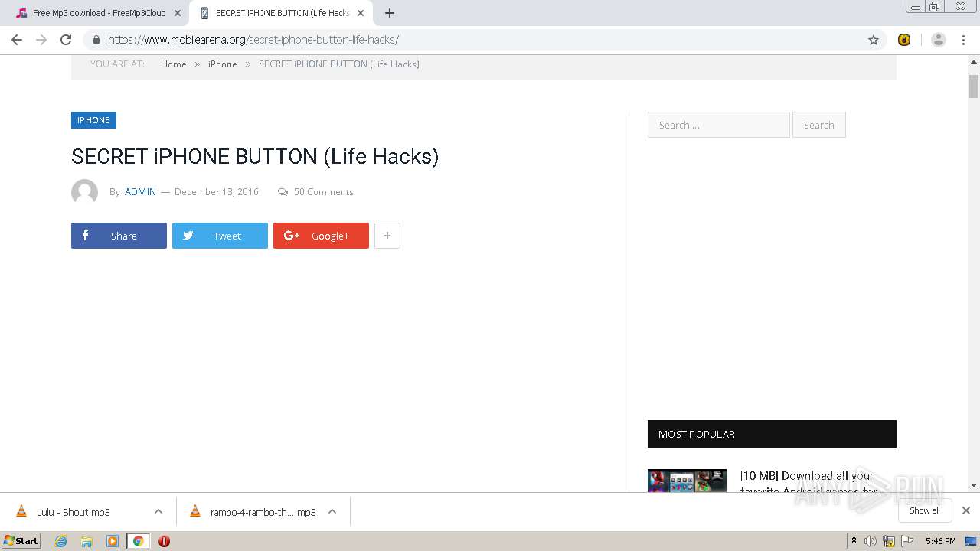The image size is (980, 551).
Task: Launch Internet Explorer from the taskbar
Action: coord(60,541)
